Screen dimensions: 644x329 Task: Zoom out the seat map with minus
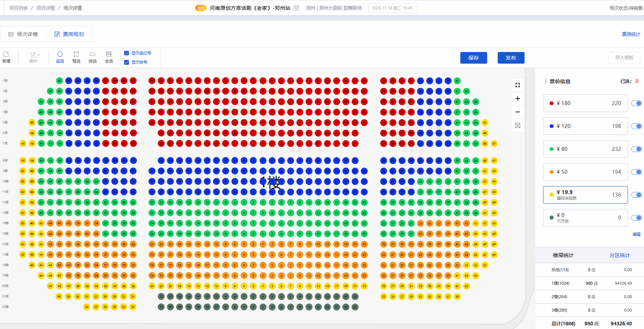518,112
